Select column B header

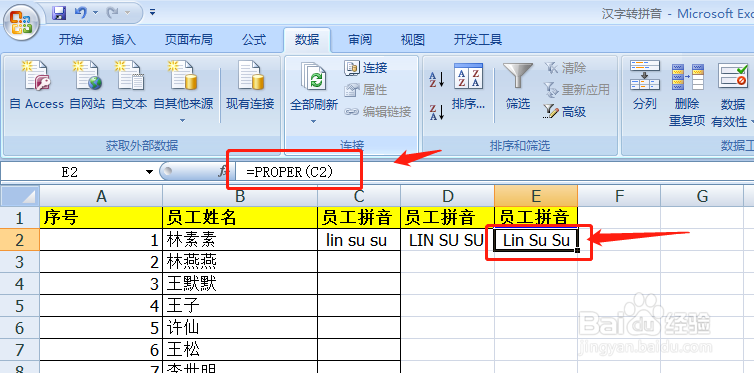(240, 196)
